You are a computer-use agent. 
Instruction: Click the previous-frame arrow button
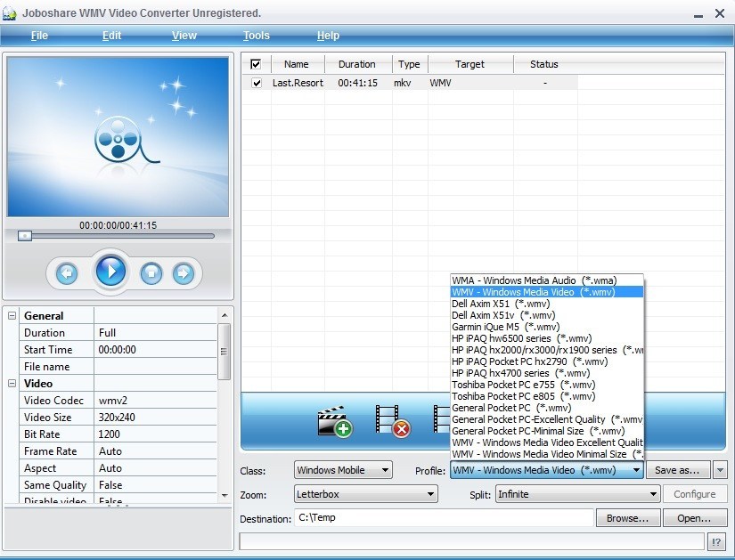coord(66,273)
